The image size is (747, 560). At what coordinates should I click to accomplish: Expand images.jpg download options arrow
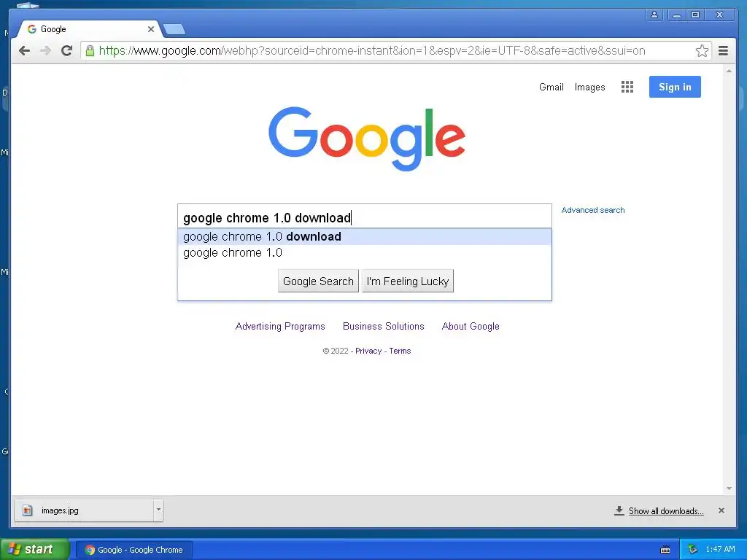pos(158,510)
